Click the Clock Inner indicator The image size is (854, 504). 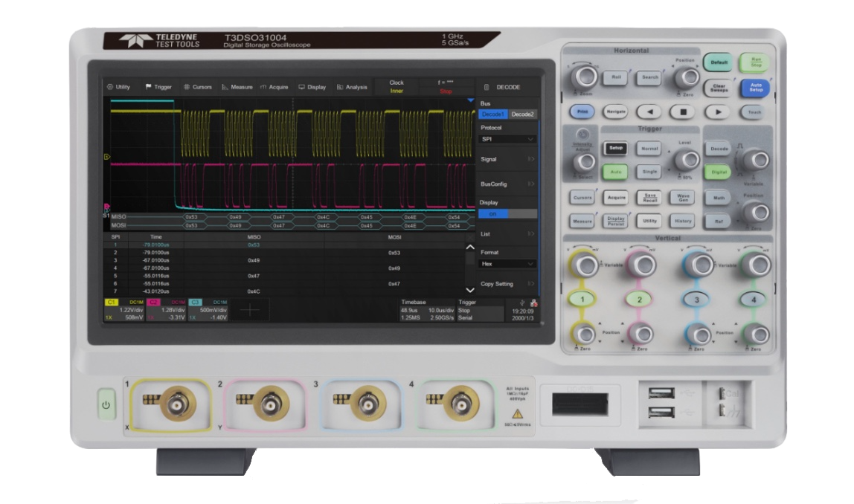point(396,87)
